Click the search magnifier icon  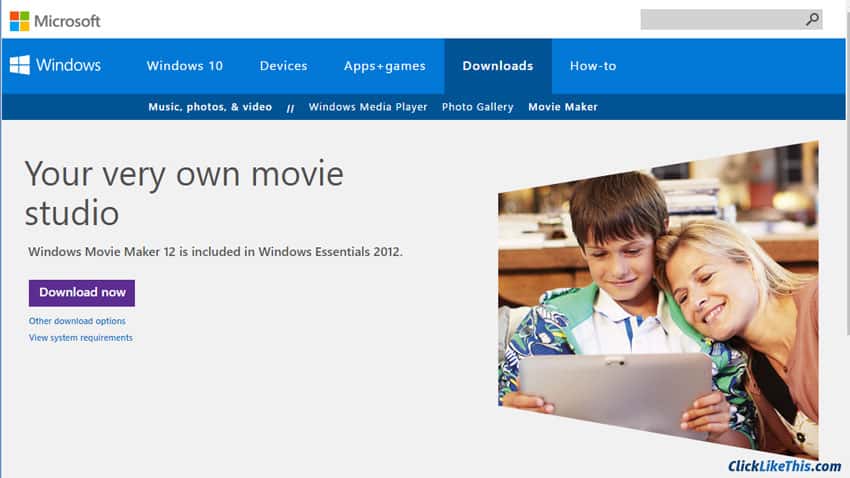(812, 20)
